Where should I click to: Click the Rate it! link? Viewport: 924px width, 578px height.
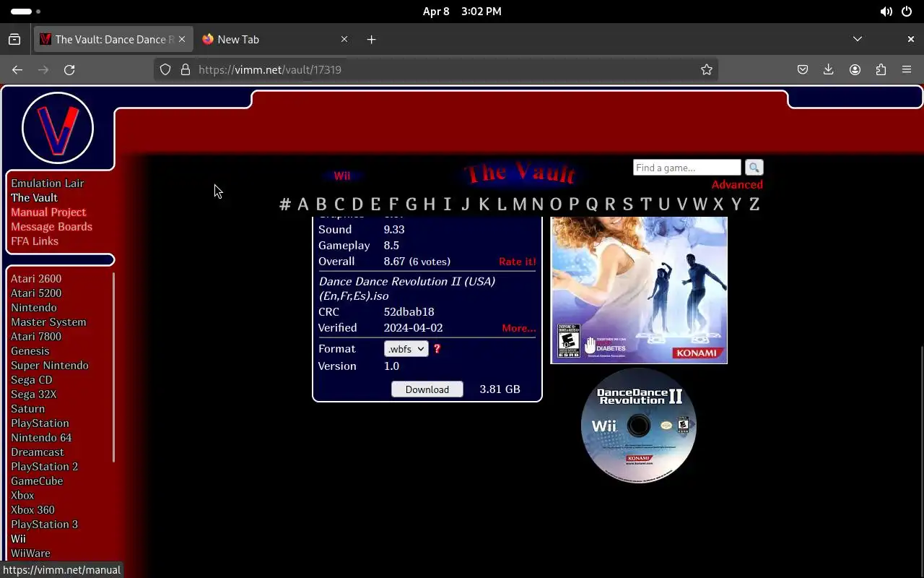point(518,262)
